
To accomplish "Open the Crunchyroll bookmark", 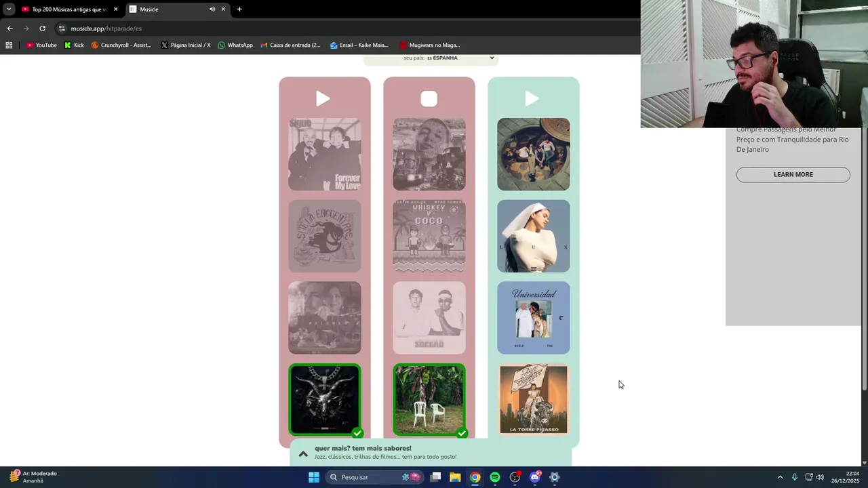I will [x=121, y=45].
